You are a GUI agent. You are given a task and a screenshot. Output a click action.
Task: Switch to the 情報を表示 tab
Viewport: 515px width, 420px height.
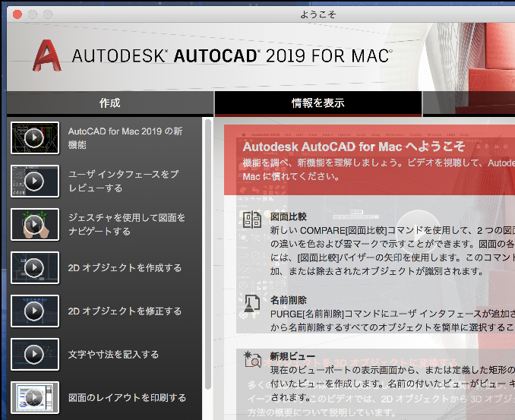pos(318,103)
